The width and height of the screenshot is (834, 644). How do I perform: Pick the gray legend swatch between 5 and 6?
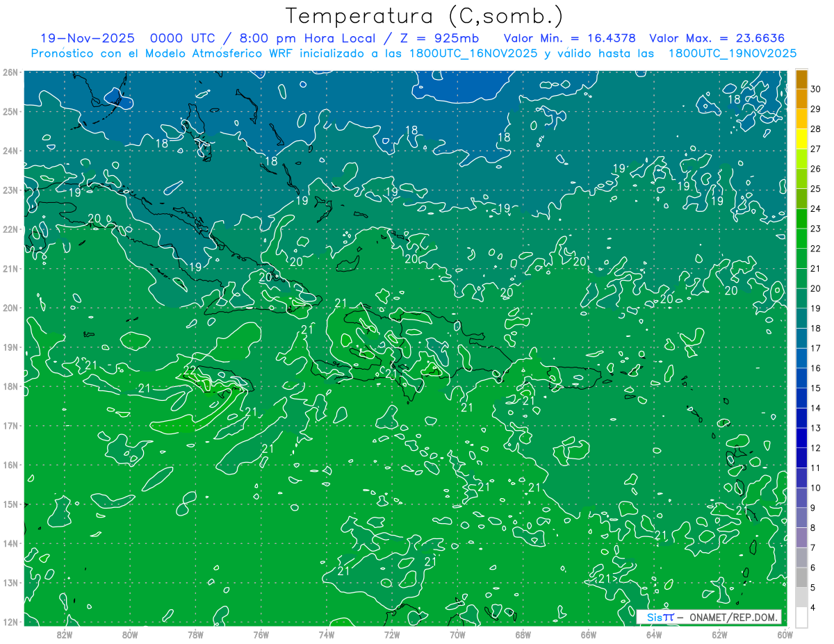[x=802, y=577]
